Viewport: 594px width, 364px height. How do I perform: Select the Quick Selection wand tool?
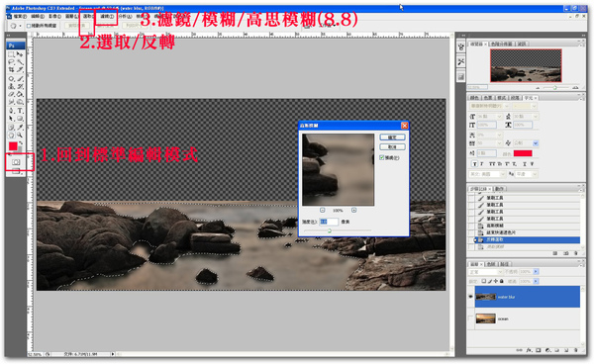tap(20, 61)
